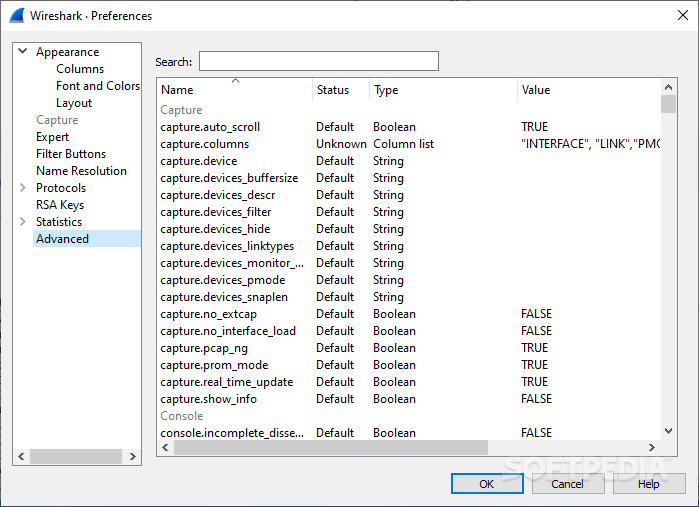Select the capture.auto_scroll row
Viewport: 699px width, 507px height.
pos(409,127)
